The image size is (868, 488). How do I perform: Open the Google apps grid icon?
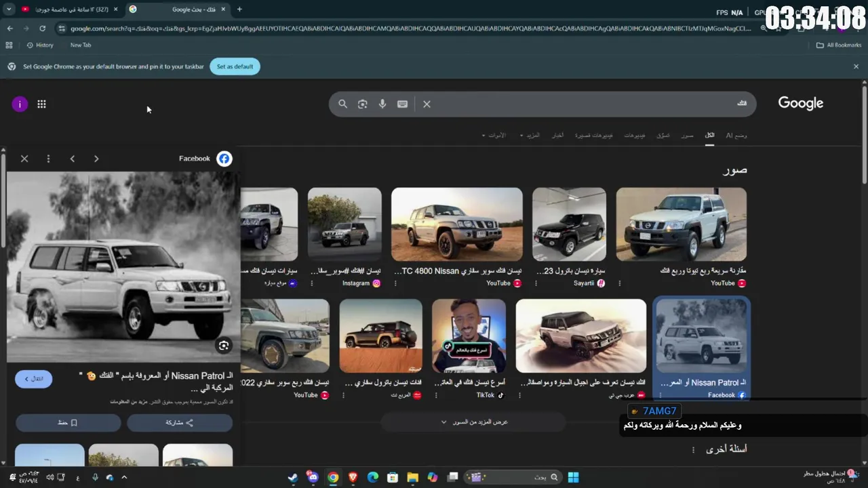[x=41, y=104]
